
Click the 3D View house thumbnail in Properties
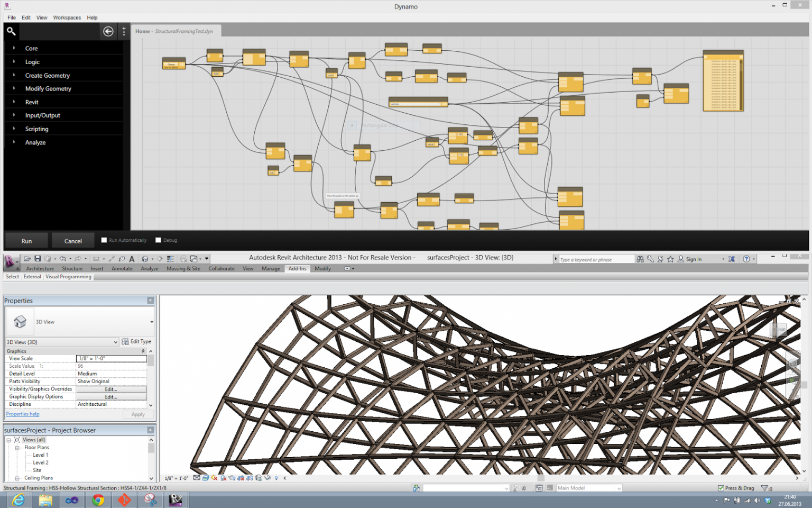tap(20, 322)
